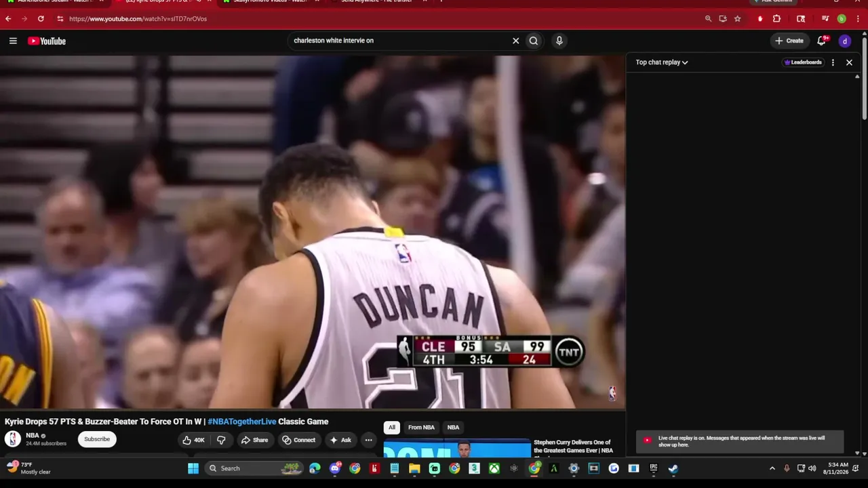Open File Explorer from the taskbar
This screenshot has width=868, height=488.
click(414, 468)
